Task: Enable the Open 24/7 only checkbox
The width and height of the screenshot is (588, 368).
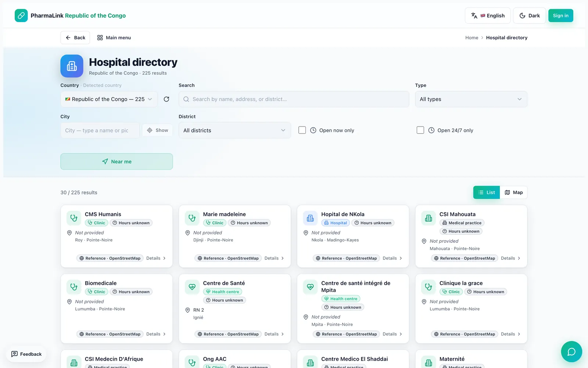Action: tap(420, 130)
